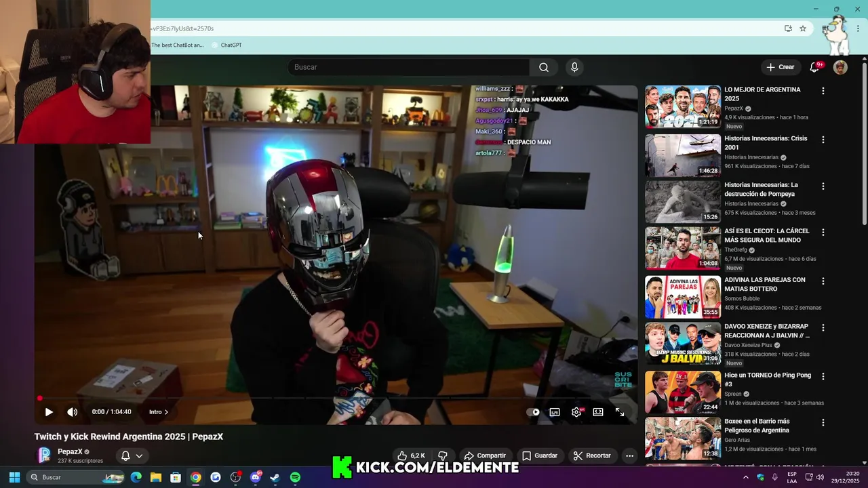Mute the video volume speaker icon
This screenshot has height=488, width=868.
click(x=73, y=412)
